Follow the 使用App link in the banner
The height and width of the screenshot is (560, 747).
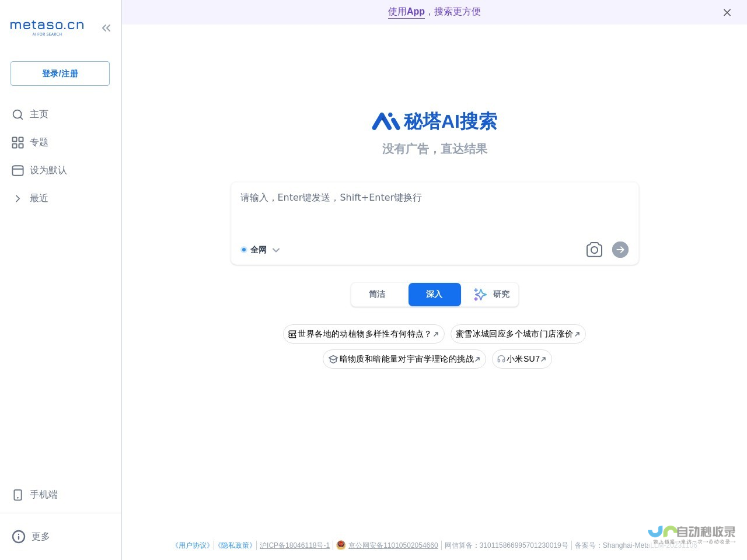406,12
